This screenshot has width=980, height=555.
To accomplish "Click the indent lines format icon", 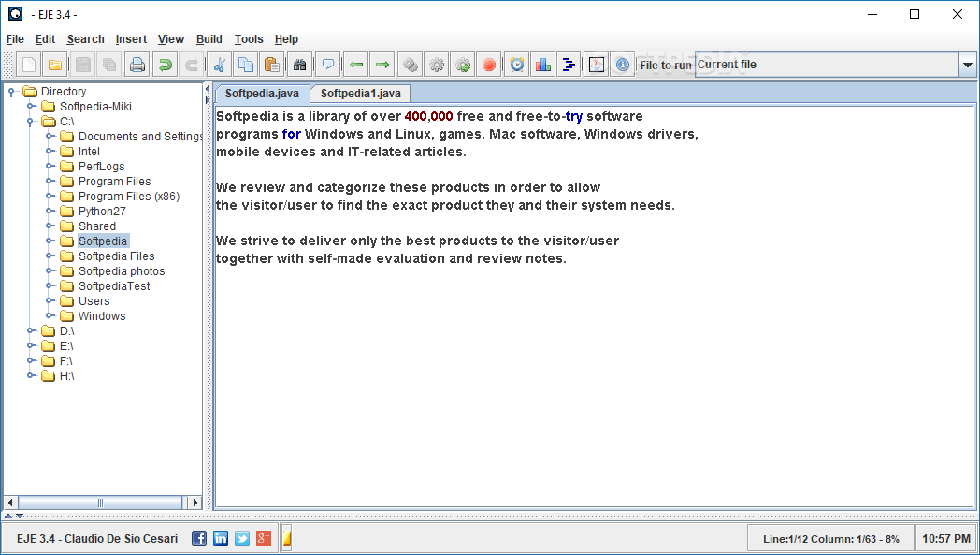I will tap(569, 65).
